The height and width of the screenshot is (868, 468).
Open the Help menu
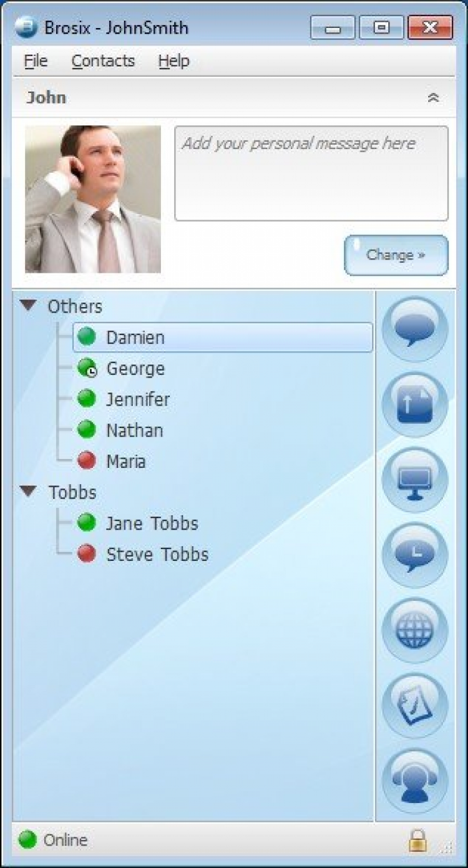point(173,61)
